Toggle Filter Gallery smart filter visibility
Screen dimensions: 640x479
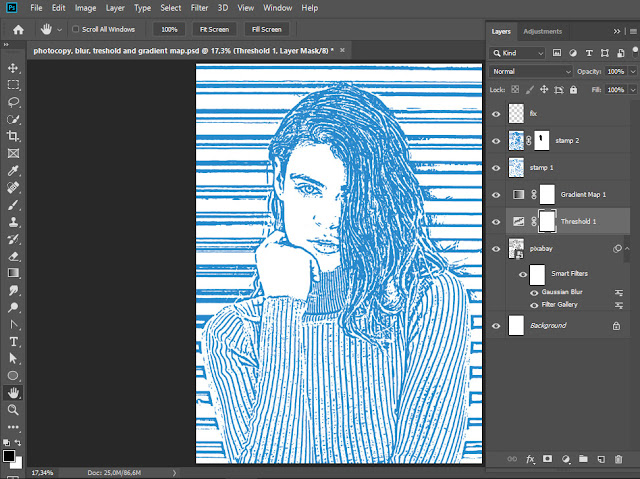[x=534, y=305]
